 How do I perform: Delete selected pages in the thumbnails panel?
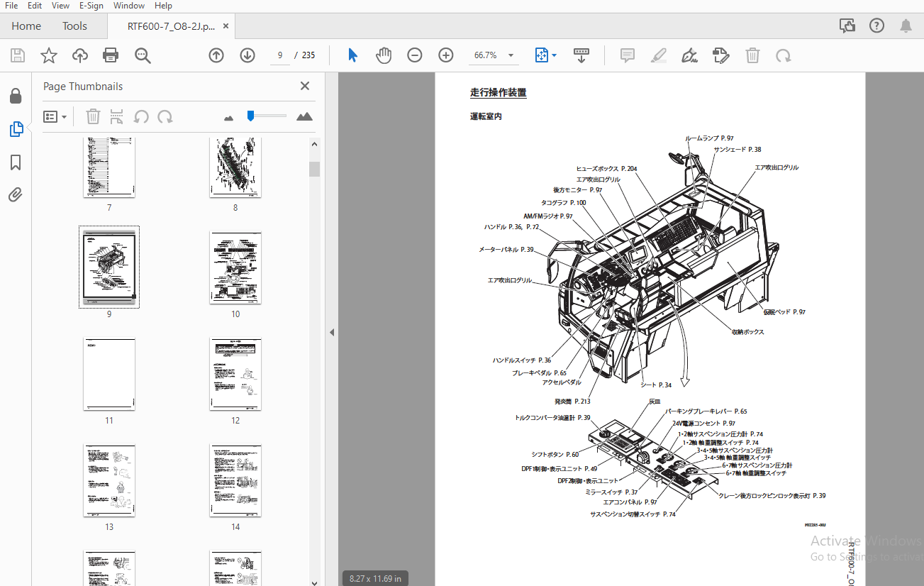click(x=94, y=116)
